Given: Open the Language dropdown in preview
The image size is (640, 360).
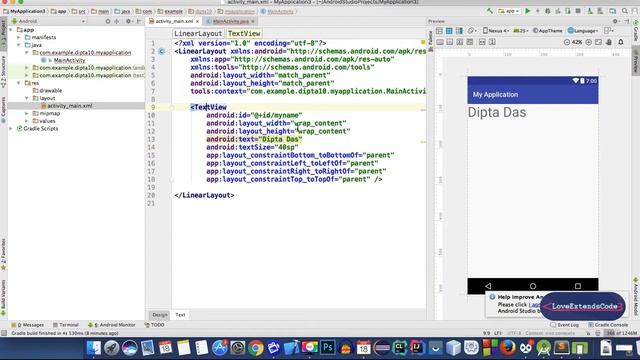Looking at the screenshot, I should (583, 31).
